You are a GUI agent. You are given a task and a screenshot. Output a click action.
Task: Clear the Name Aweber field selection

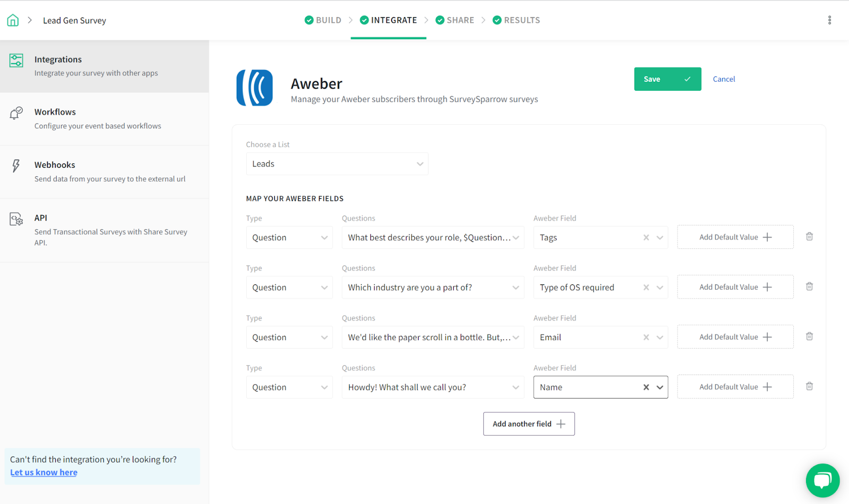click(646, 387)
